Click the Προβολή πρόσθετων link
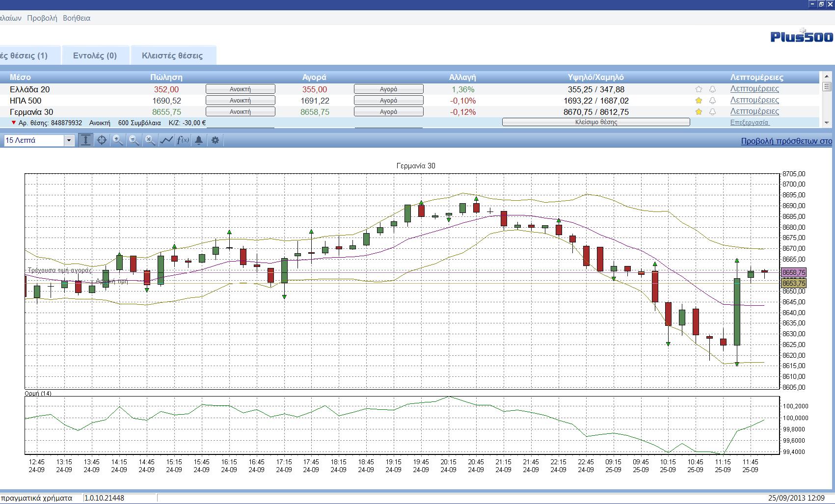The width and height of the screenshot is (835, 504). pos(786,141)
